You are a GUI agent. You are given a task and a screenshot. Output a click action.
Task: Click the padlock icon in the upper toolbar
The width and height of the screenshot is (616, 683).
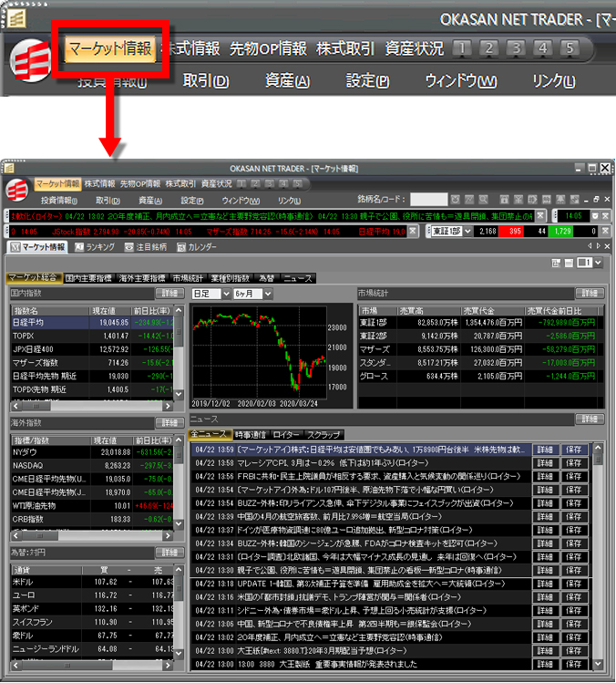coord(504,200)
